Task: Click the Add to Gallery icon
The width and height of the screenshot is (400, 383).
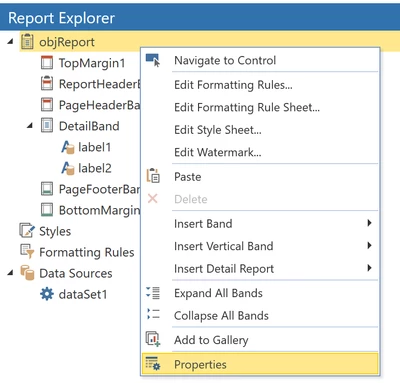Action: pos(153,339)
